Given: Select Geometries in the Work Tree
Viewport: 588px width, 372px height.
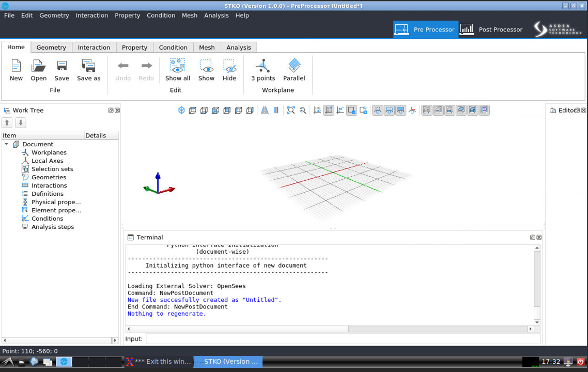Looking at the screenshot, I should pyautogui.click(x=49, y=177).
